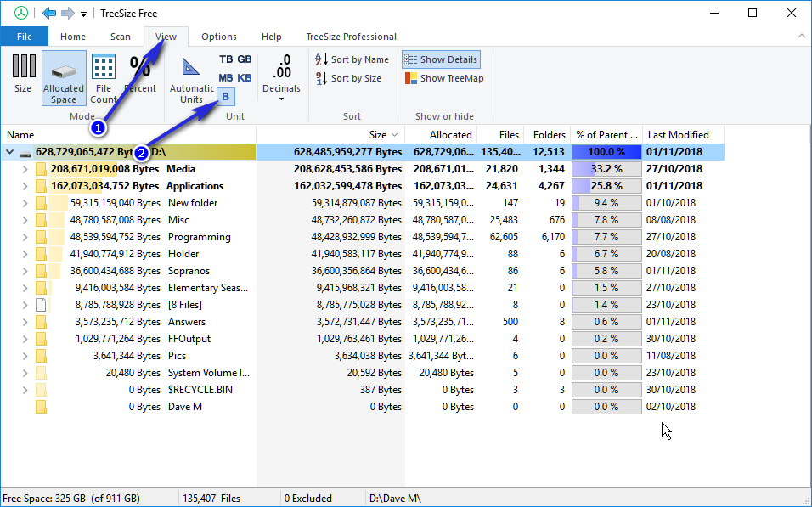Click the [8 Files] file icon
This screenshot has width=812, height=507.
click(41, 305)
